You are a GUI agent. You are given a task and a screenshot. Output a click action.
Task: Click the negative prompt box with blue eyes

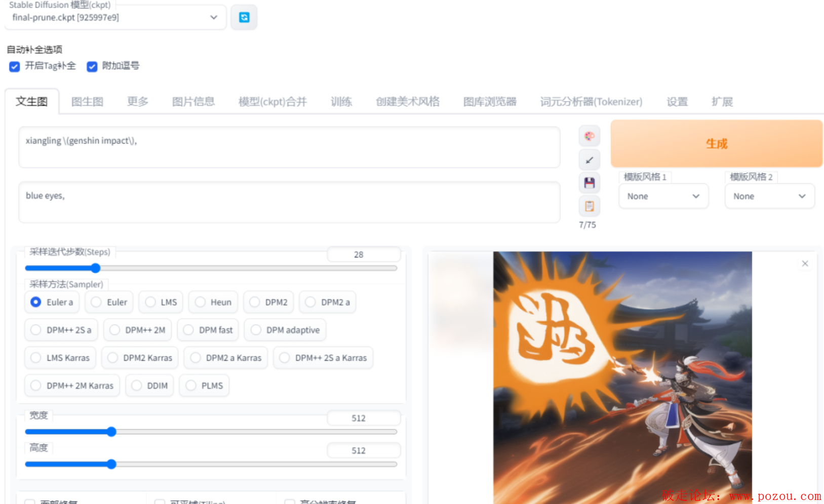(x=289, y=202)
